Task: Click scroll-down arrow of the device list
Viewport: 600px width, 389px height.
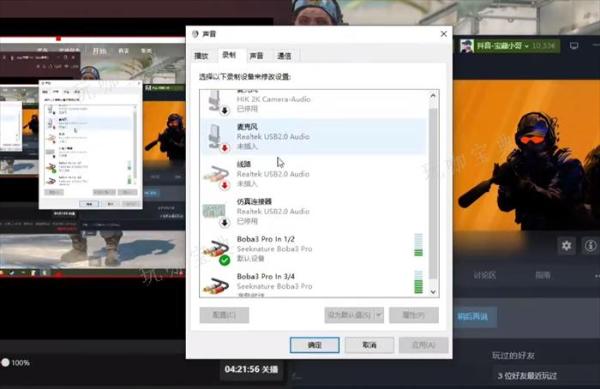Action: (x=433, y=292)
